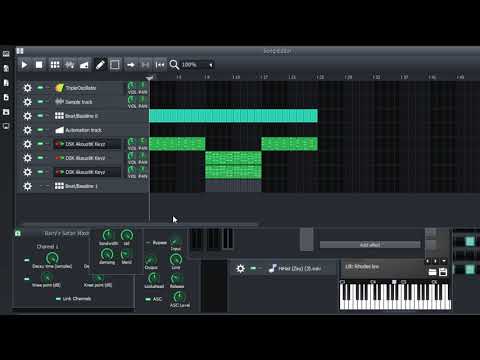Select the pencil draw mode tool
The height and width of the screenshot is (360, 480).
(100, 65)
